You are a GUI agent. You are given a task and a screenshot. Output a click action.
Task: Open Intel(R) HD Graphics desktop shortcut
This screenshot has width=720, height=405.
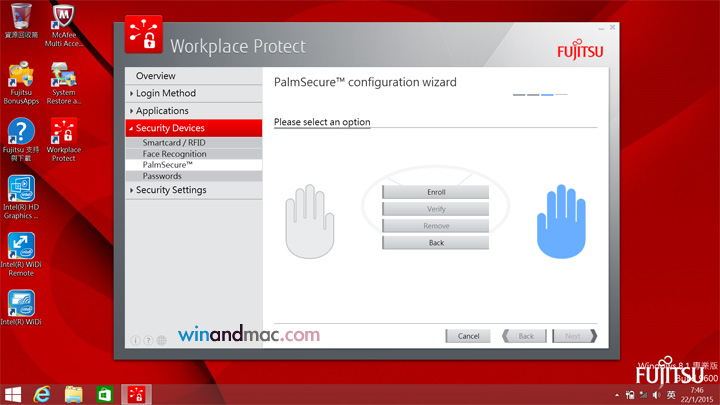click(21, 197)
